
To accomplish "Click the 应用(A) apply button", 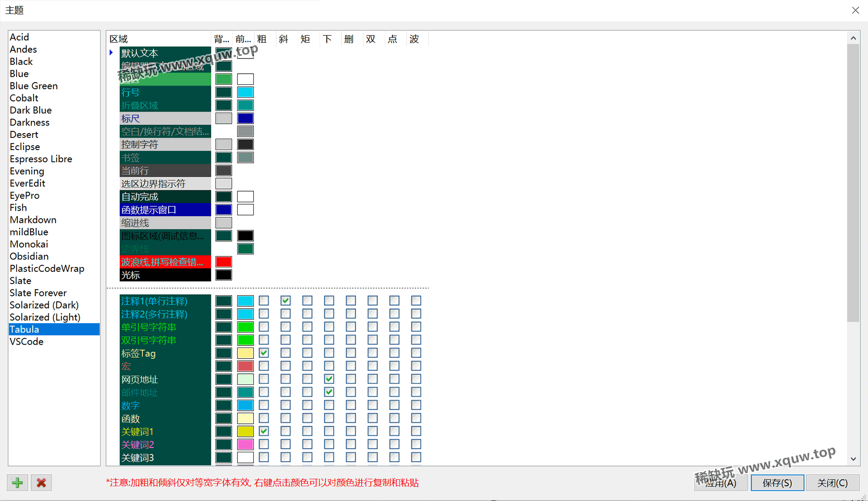I will coord(721,483).
